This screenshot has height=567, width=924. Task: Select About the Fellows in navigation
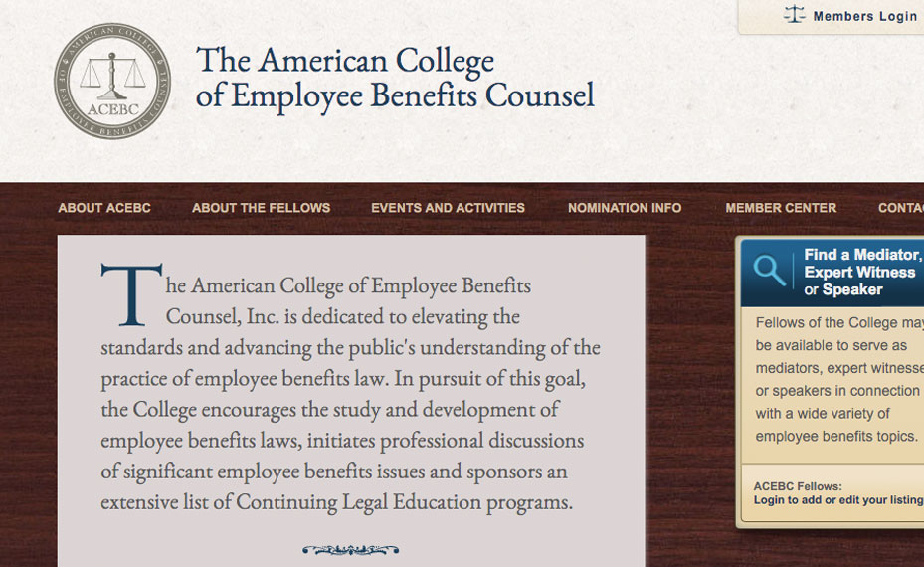coord(261,208)
